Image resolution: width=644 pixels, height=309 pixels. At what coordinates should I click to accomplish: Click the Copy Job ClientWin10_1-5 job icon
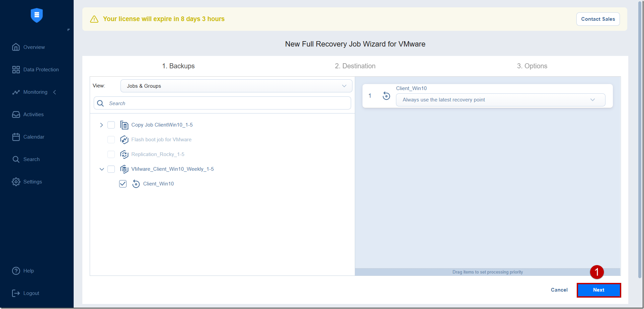(x=124, y=125)
